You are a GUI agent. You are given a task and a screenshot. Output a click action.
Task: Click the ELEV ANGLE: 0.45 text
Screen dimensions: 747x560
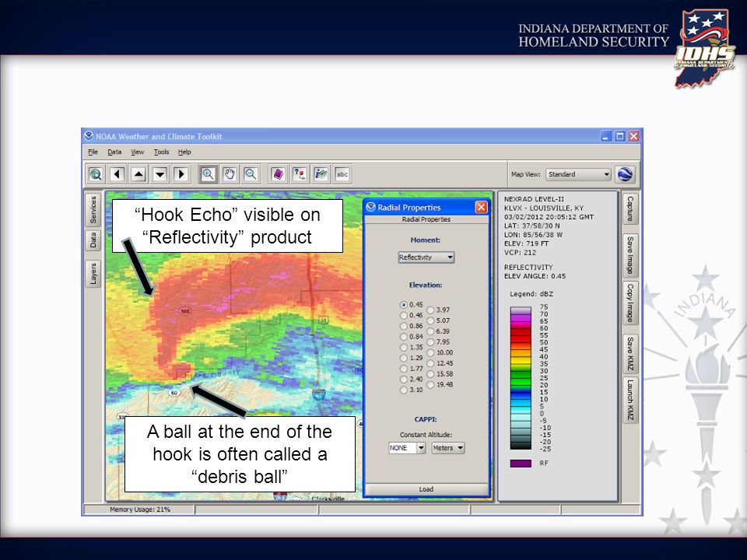[535, 276]
